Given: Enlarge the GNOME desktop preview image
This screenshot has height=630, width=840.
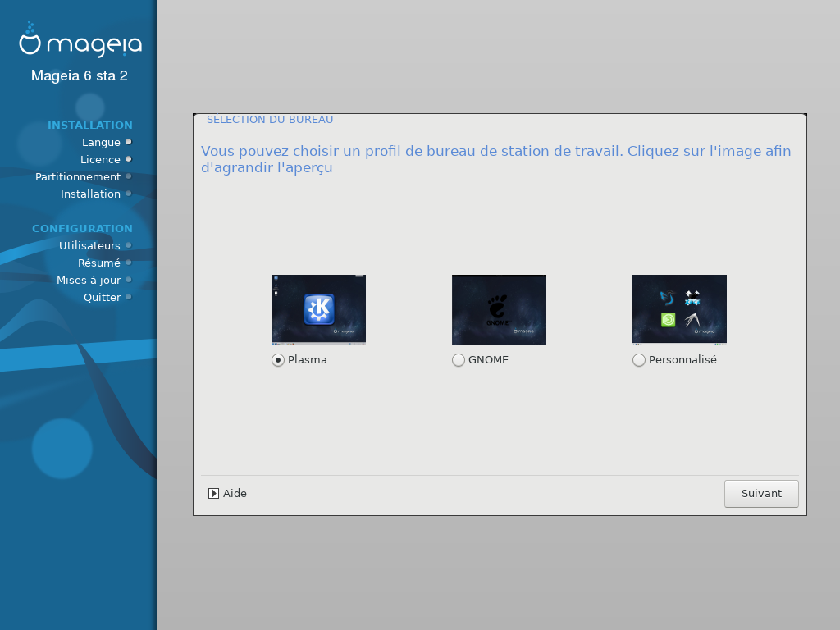Looking at the screenshot, I should [499, 309].
